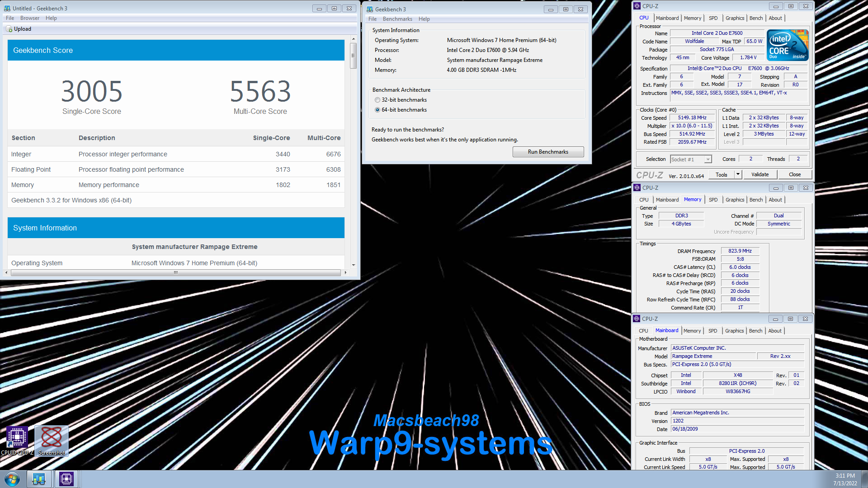This screenshot has width=868, height=488.
Task: Click the Intel Core 2 Duo logo
Action: coord(788,45)
